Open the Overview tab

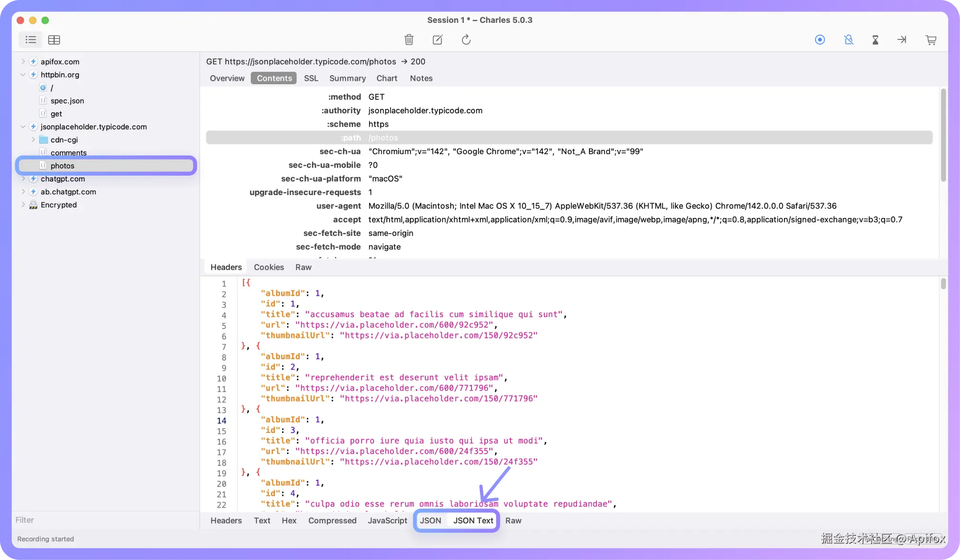[227, 79]
